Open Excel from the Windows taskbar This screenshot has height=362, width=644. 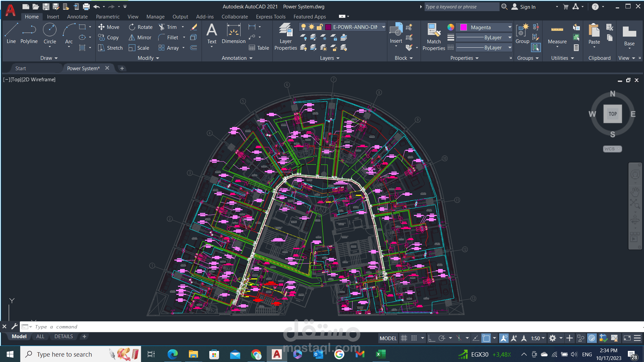pyautogui.click(x=381, y=354)
